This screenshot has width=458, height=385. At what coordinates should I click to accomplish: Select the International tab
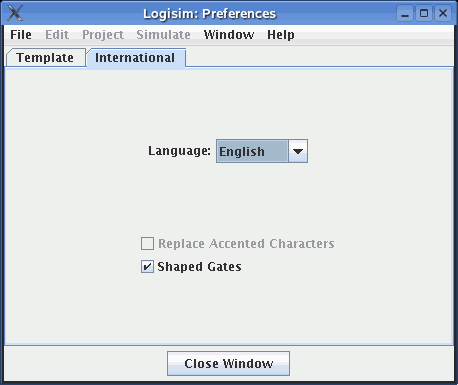click(136, 58)
